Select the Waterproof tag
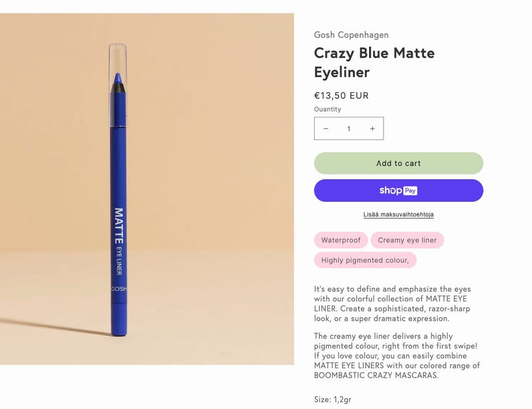This screenshot has height=409, width=532. [x=341, y=240]
